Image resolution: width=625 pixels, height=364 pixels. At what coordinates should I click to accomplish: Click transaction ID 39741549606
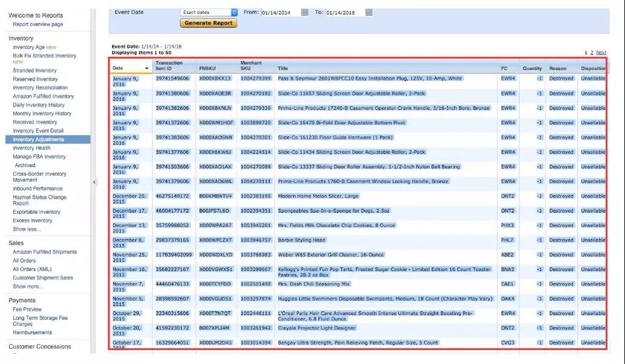[172, 79]
